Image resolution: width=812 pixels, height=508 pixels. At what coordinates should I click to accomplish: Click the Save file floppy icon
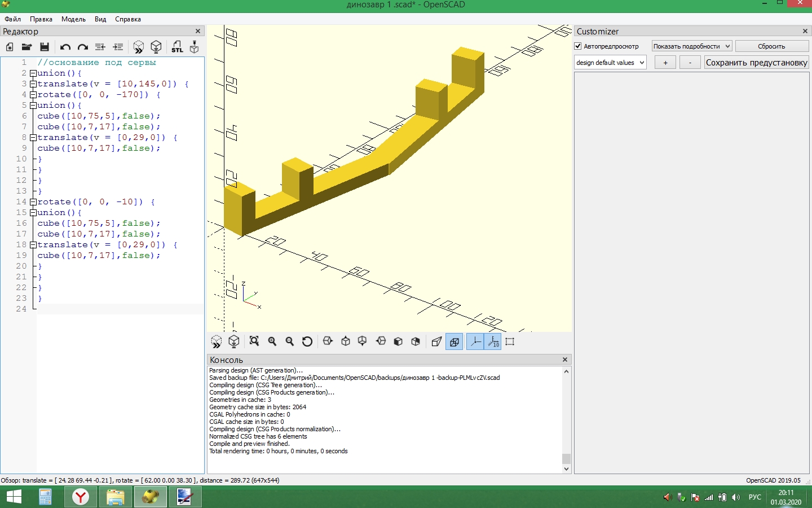click(x=45, y=47)
